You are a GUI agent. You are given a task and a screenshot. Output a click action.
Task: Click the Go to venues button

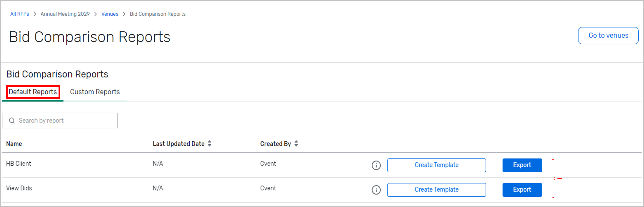click(608, 36)
